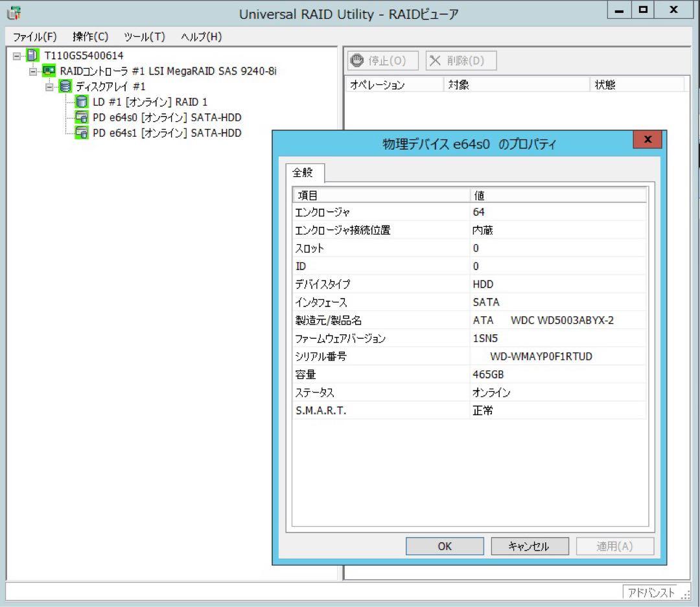Screen dimensions: 700x607
Task: Click the physical drive icon next to PD e64s0
Action: [x=82, y=117]
